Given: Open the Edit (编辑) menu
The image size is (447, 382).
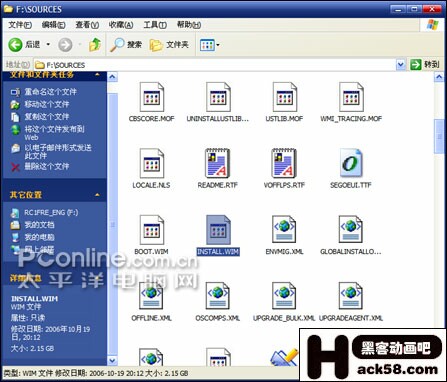Looking at the screenshot, I should (53, 25).
